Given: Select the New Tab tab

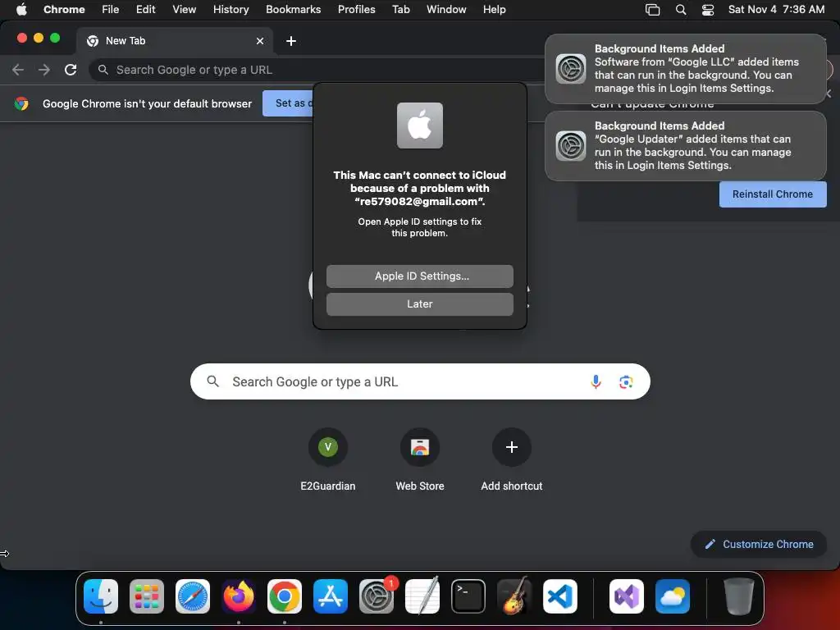Looking at the screenshot, I should point(174,41).
